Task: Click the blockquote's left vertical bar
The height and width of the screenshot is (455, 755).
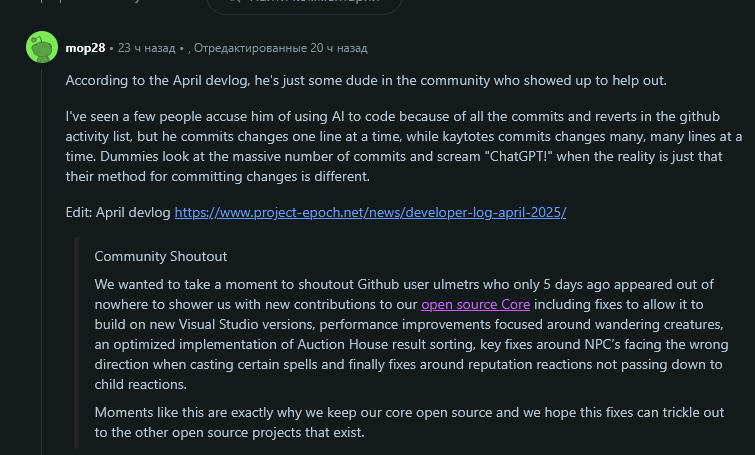Action: [x=77, y=343]
